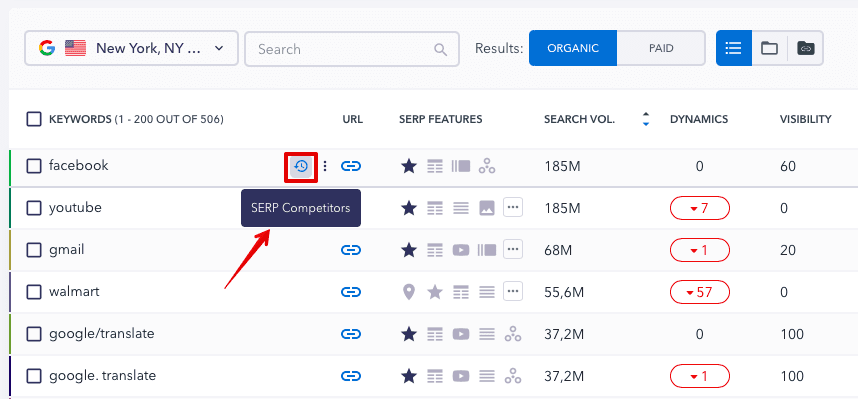Screen dimensions: 858x399
Task: Click the carousel SERP feature in gmail row
Action: [x=486, y=250]
